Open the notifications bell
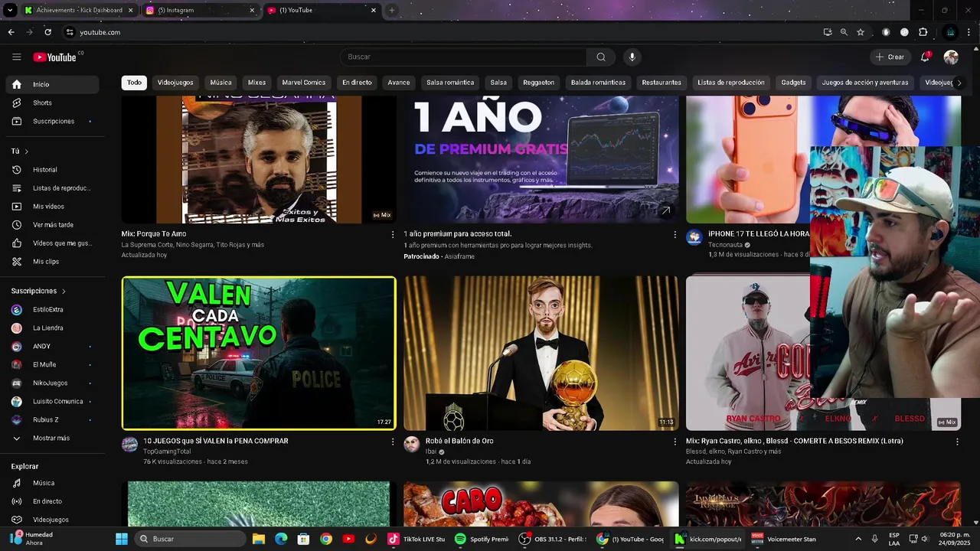The image size is (980, 551). pyautogui.click(x=926, y=57)
